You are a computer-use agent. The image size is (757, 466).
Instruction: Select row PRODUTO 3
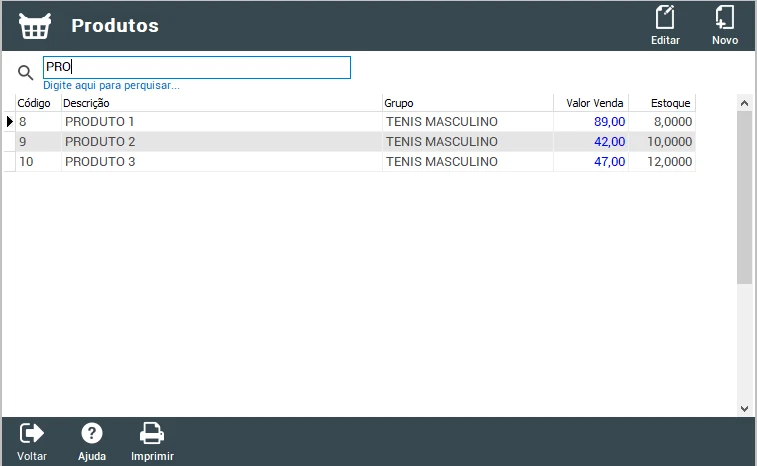pos(350,161)
